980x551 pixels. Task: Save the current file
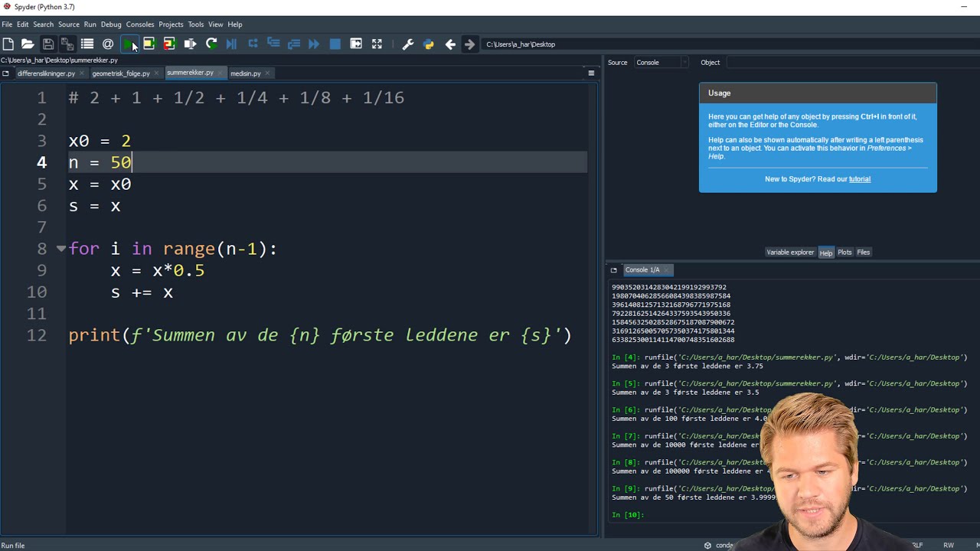[x=47, y=44]
